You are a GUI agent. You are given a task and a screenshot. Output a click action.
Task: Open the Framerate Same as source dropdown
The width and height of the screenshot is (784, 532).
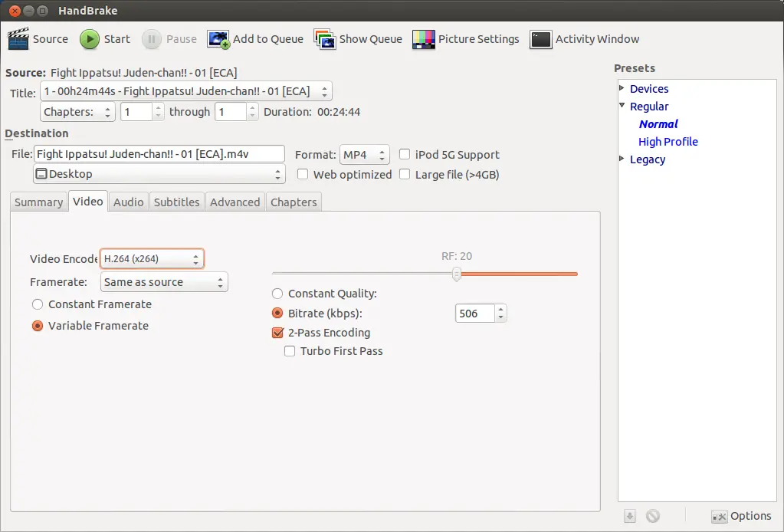pos(164,282)
